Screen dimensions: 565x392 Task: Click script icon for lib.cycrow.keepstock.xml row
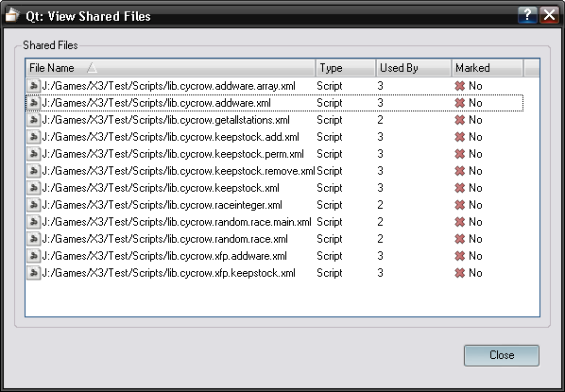34,188
